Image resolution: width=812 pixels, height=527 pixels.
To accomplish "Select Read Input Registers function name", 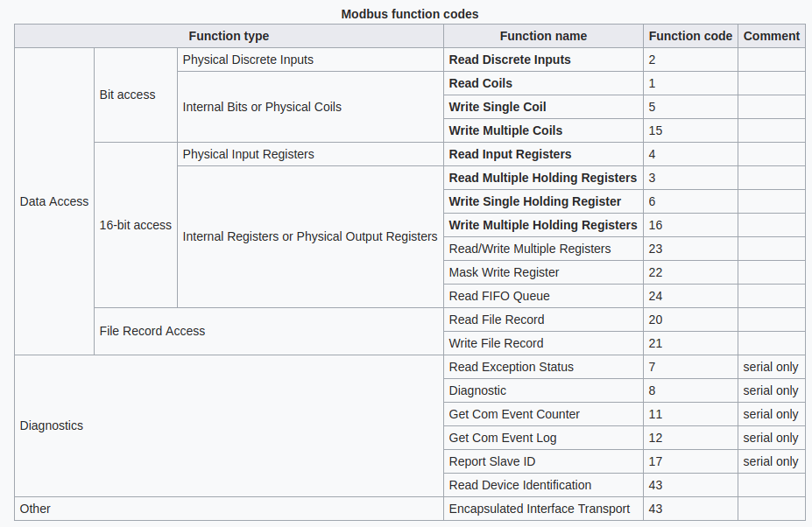I will pos(510,154).
